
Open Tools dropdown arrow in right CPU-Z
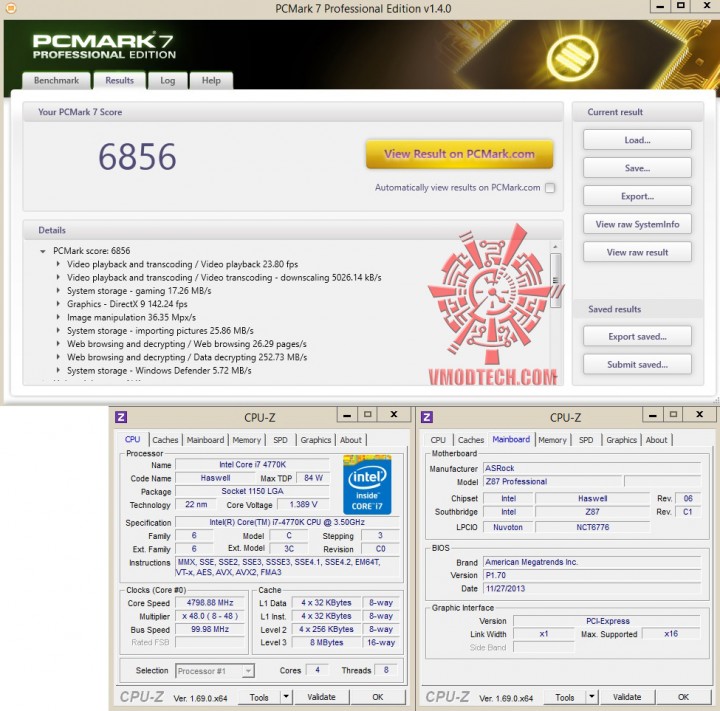pos(592,697)
